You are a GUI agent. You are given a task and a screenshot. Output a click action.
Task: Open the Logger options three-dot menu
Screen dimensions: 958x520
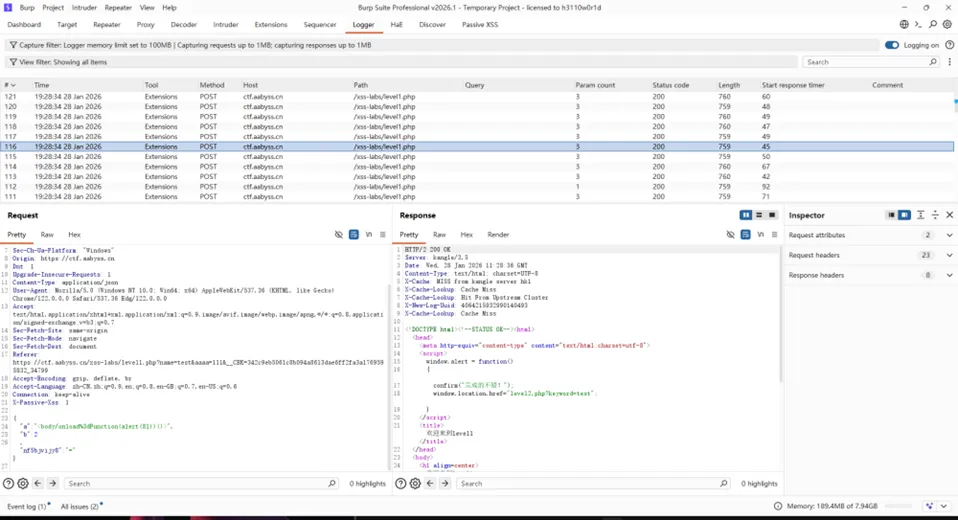(x=949, y=62)
